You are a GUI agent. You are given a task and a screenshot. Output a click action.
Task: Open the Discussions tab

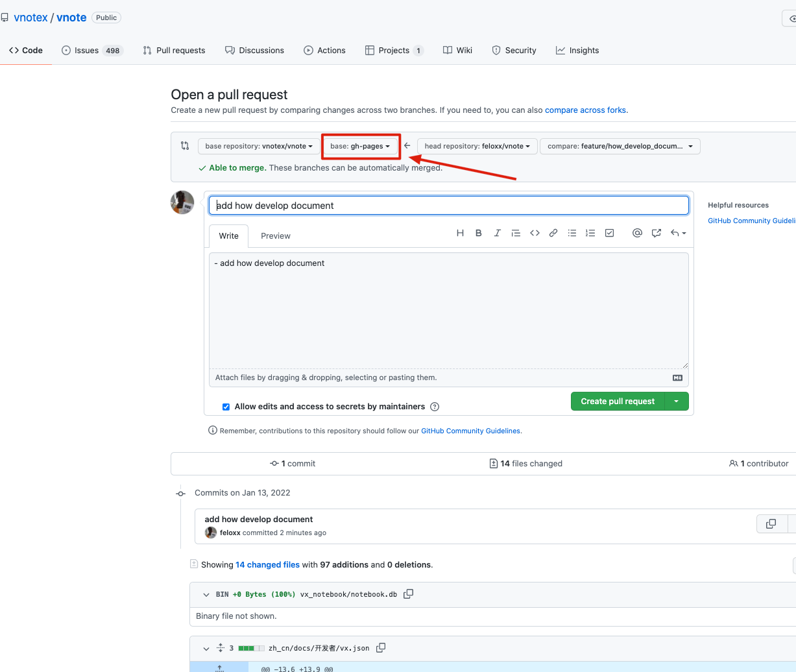(x=254, y=50)
